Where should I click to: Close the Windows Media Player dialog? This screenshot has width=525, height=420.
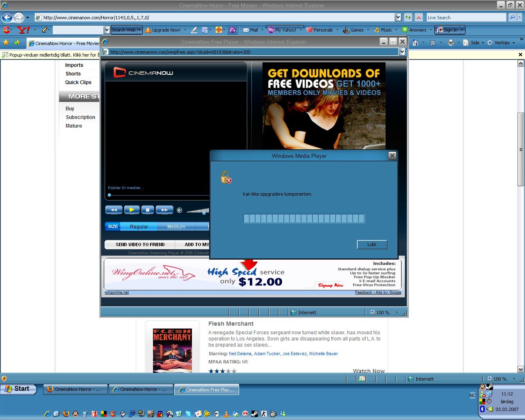coord(392,156)
